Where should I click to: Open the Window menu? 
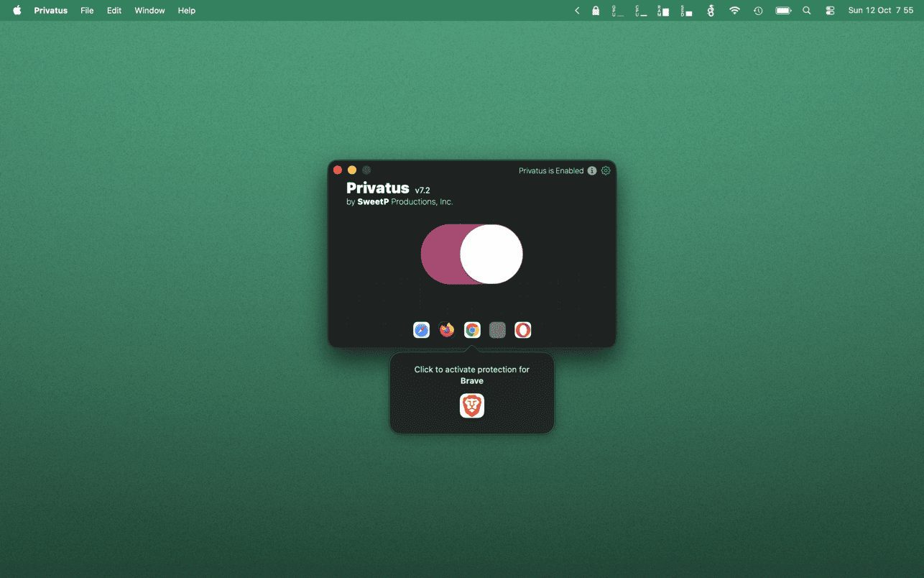[149, 11]
